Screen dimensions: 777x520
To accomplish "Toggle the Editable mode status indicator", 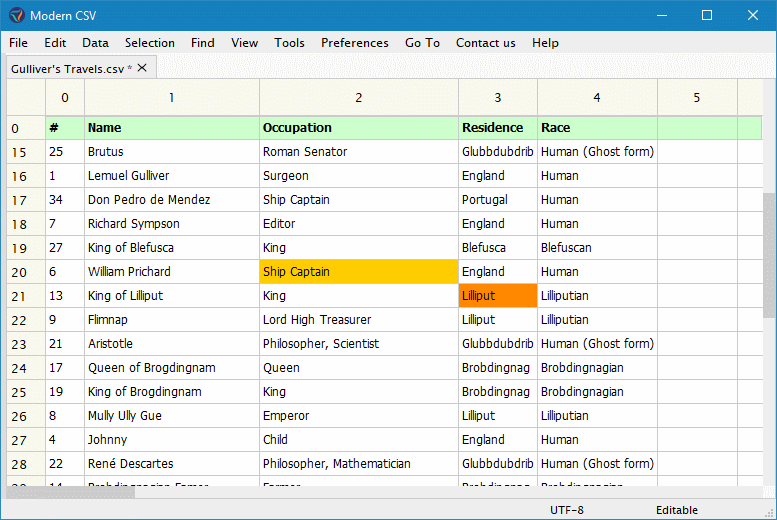I will click(676, 510).
